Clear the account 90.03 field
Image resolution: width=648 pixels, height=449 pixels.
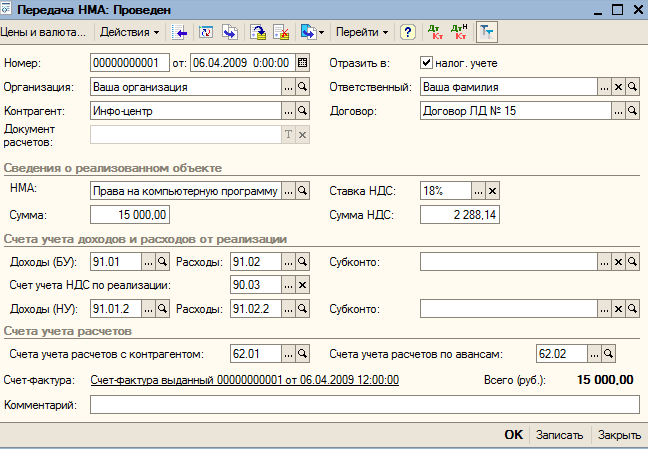click(x=303, y=285)
